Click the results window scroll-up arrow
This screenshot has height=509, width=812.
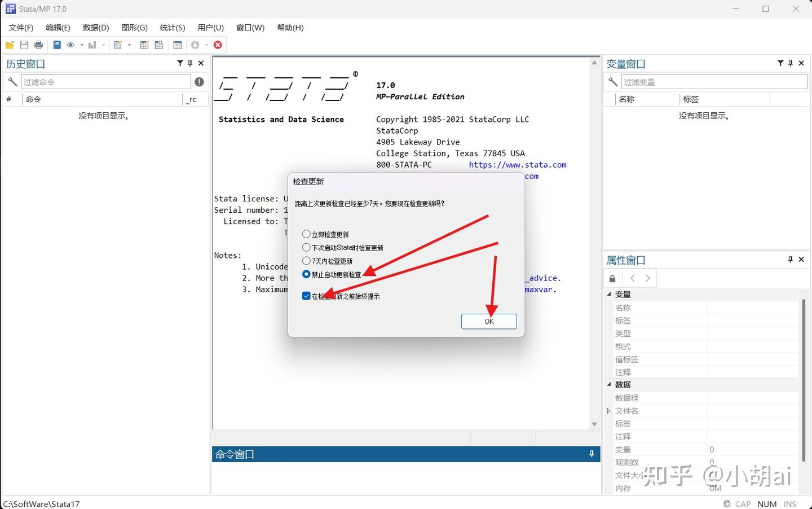tap(594, 63)
